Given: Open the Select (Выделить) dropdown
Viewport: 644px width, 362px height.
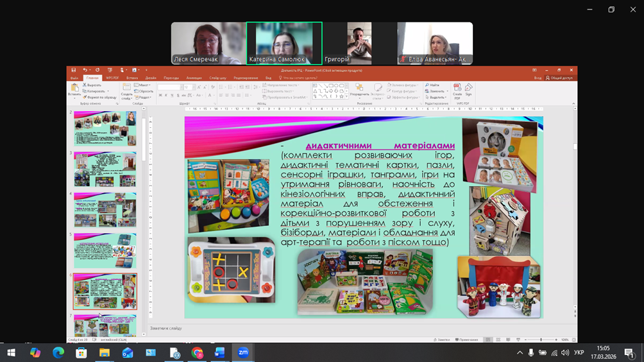Looking at the screenshot, I should 436,97.
